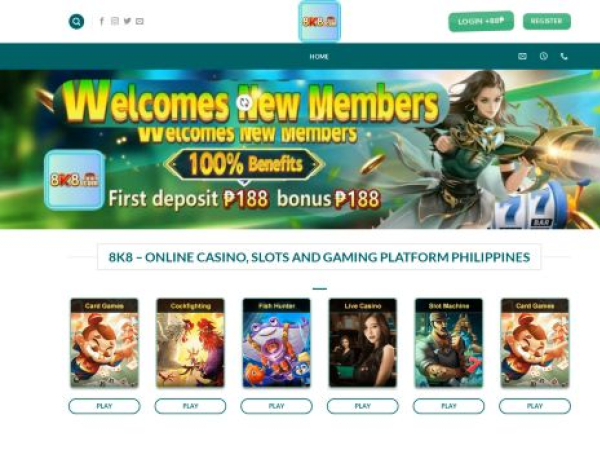Open the Live Casino game thumbnail

pyautogui.click(x=362, y=343)
